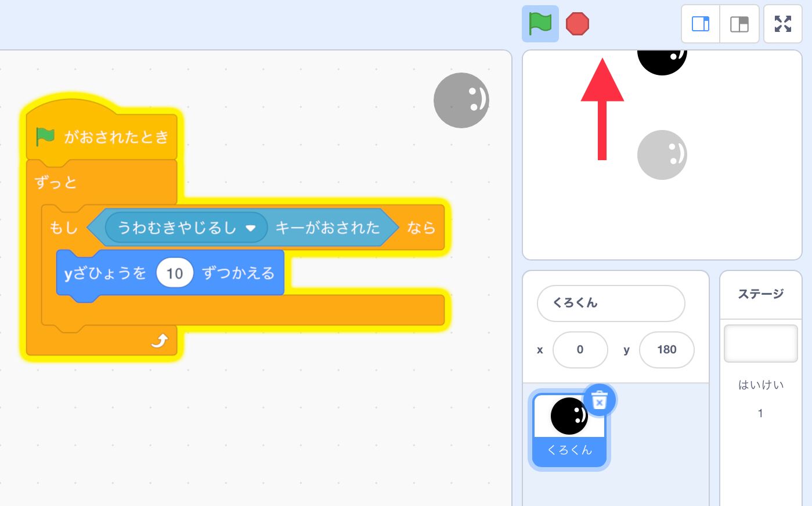Screen dimensions: 812x506
Task: Click the ステージ panel header
Action: click(760, 294)
